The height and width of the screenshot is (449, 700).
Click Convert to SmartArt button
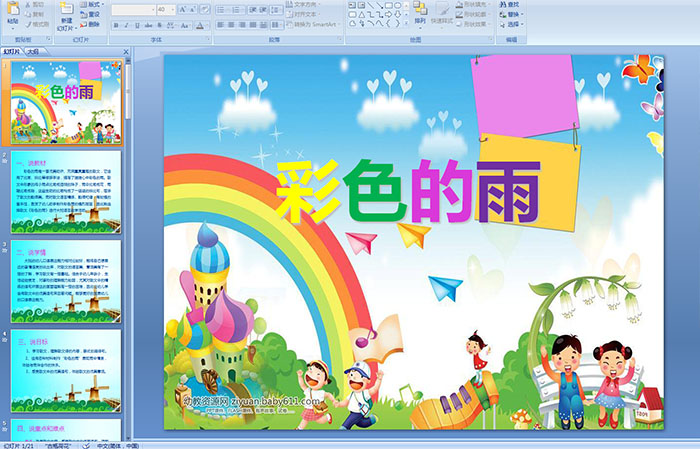coord(312,24)
